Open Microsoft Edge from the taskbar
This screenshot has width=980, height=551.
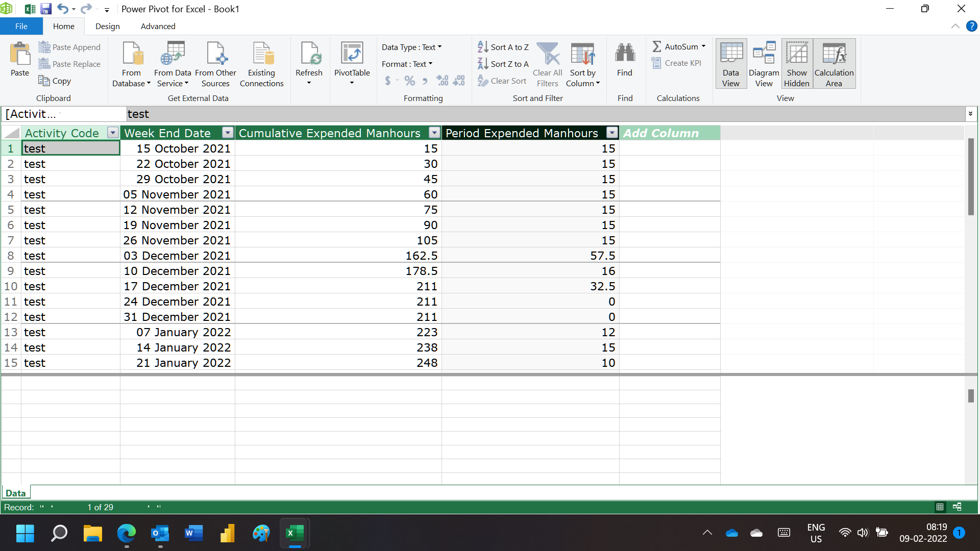(x=126, y=534)
